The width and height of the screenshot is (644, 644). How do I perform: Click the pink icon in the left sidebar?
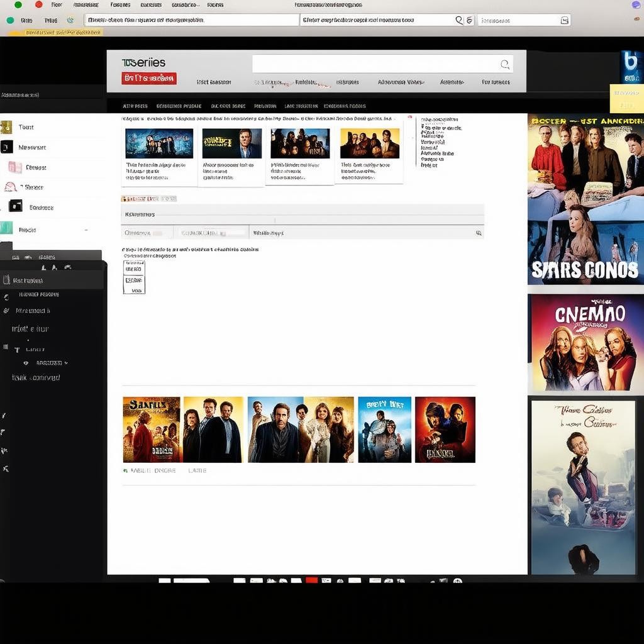click(x=14, y=167)
